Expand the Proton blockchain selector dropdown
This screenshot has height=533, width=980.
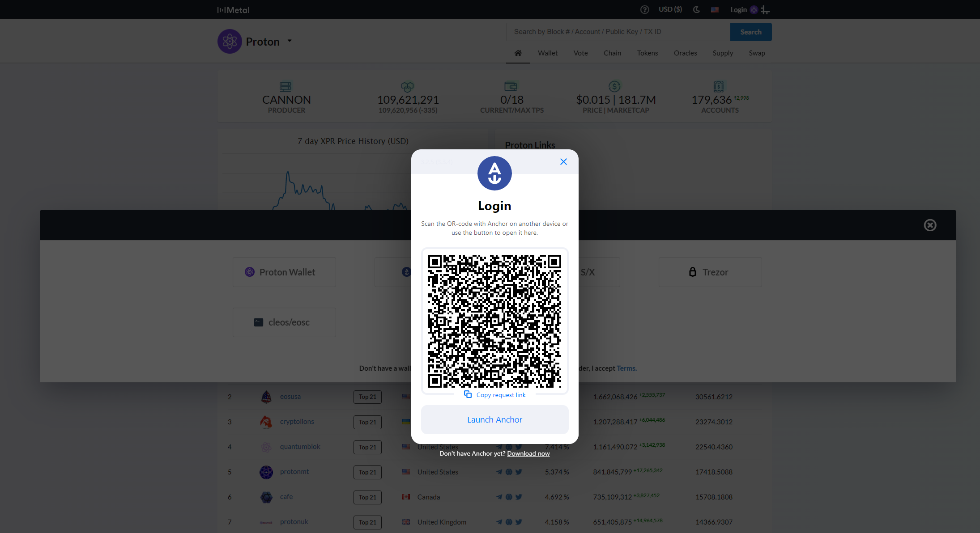point(288,41)
